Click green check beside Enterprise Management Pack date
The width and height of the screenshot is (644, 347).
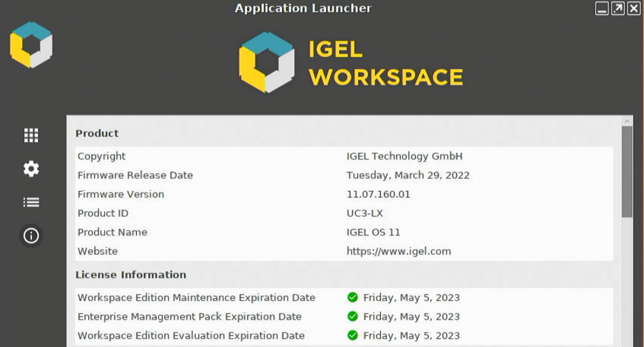coord(352,316)
